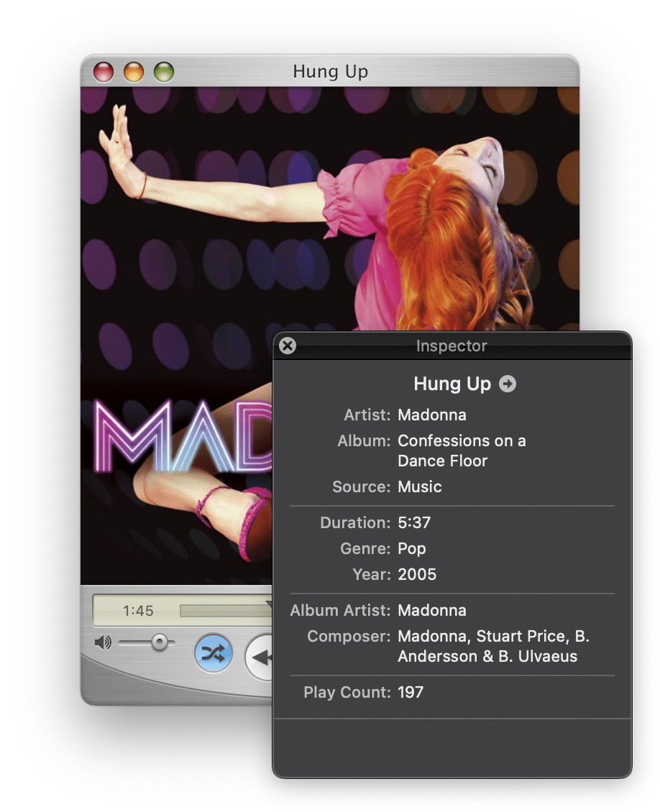Image resolution: width=660 pixels, height=812 pixels.
Task: Click the Composer names text
Action: (x=493, y=646)
